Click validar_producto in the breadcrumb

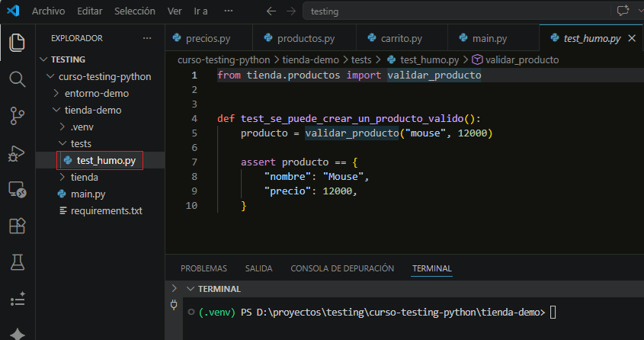click(x=522, y=59)
